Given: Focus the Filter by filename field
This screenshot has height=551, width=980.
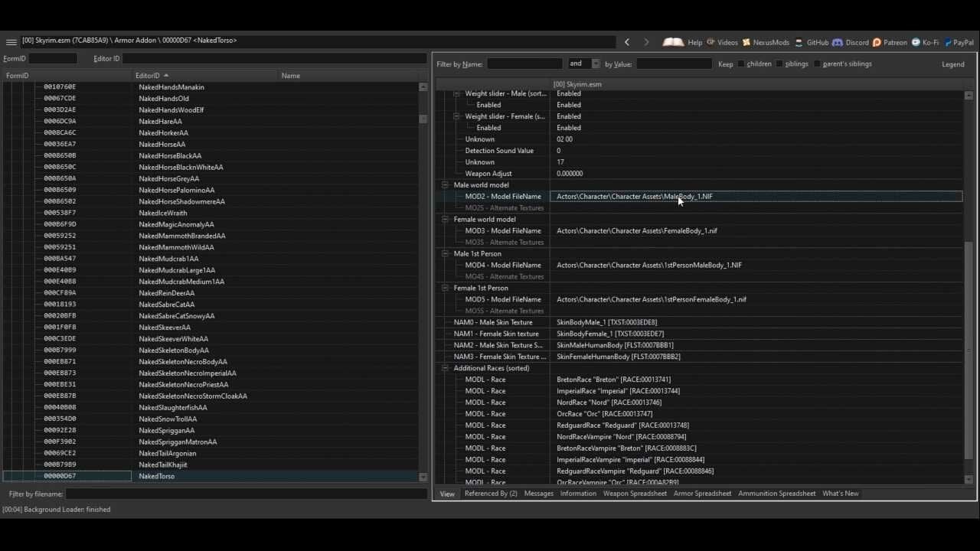Looking at the screenshot, I should tap(246, 494).
